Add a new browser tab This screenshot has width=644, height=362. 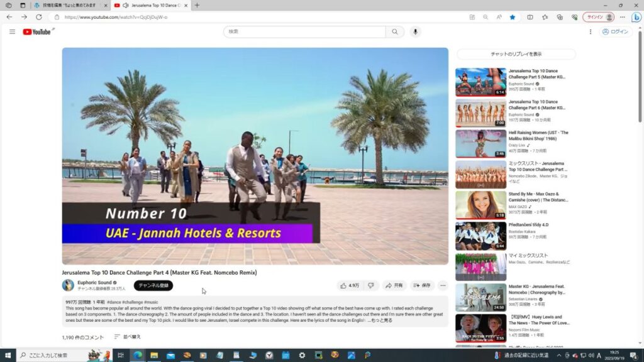coord(197,5)
